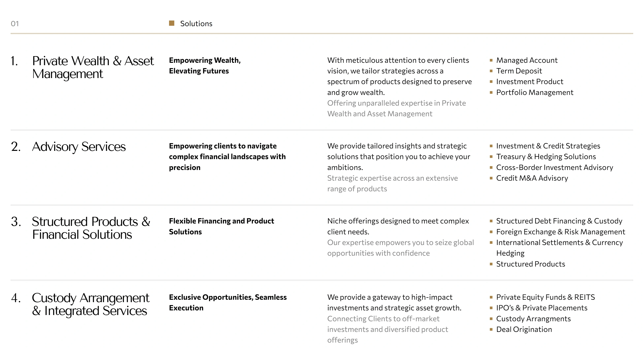Click Investment & Credit Strategies item

[548, 146]
